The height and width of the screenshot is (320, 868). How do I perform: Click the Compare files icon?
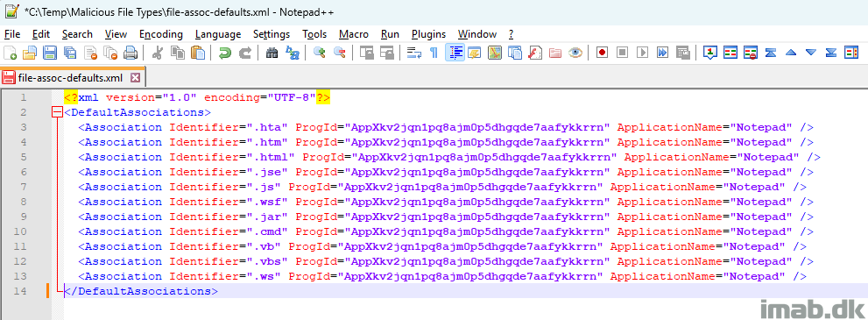tap(730, 53)
